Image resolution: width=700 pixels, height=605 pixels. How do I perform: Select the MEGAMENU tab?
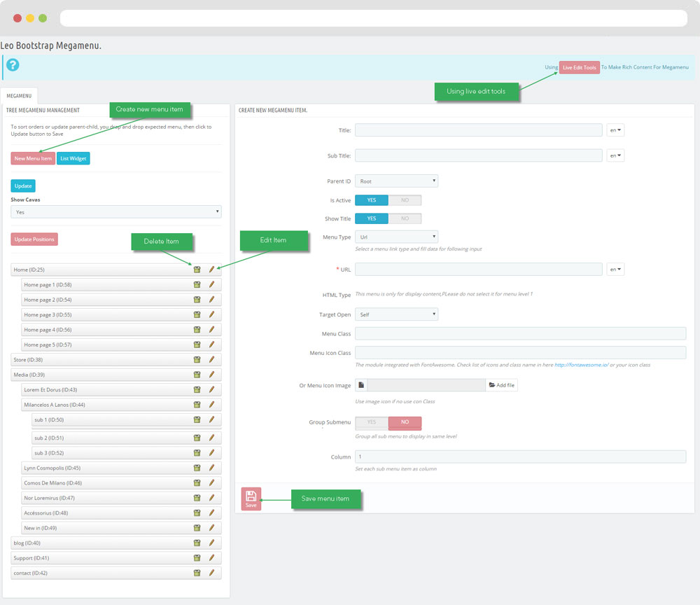20,96
